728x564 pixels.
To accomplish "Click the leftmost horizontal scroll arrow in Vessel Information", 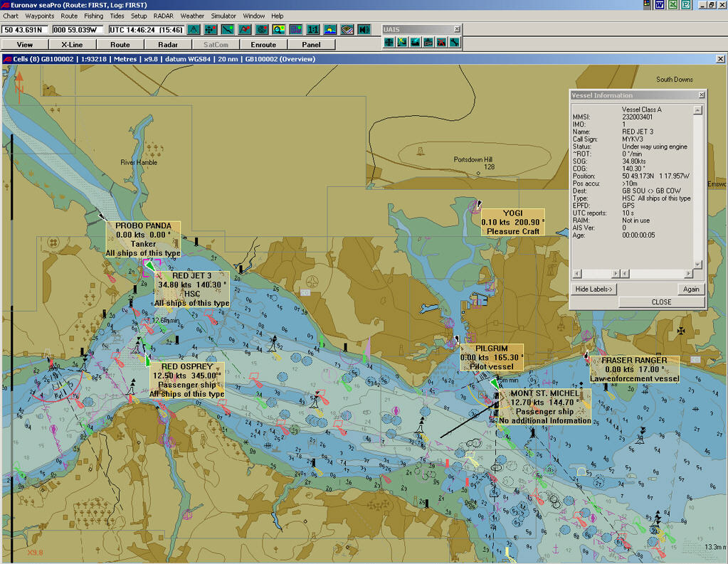I will tap(576, 273).
